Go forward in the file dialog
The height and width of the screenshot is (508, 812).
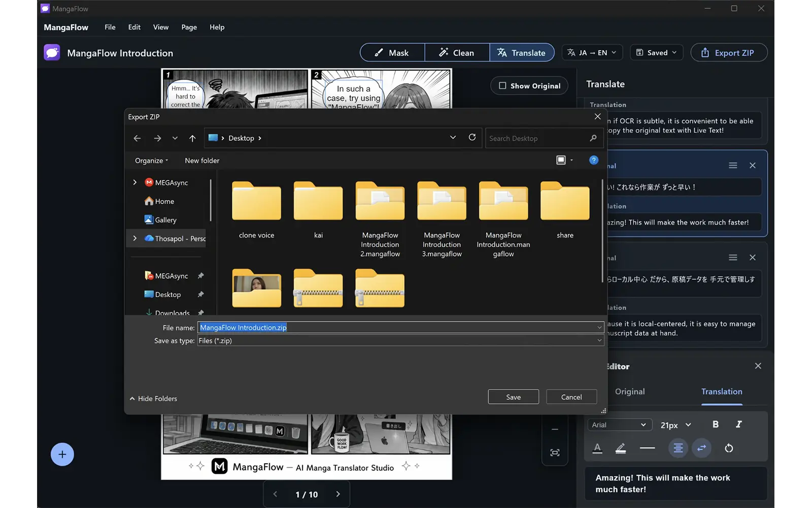157,138
